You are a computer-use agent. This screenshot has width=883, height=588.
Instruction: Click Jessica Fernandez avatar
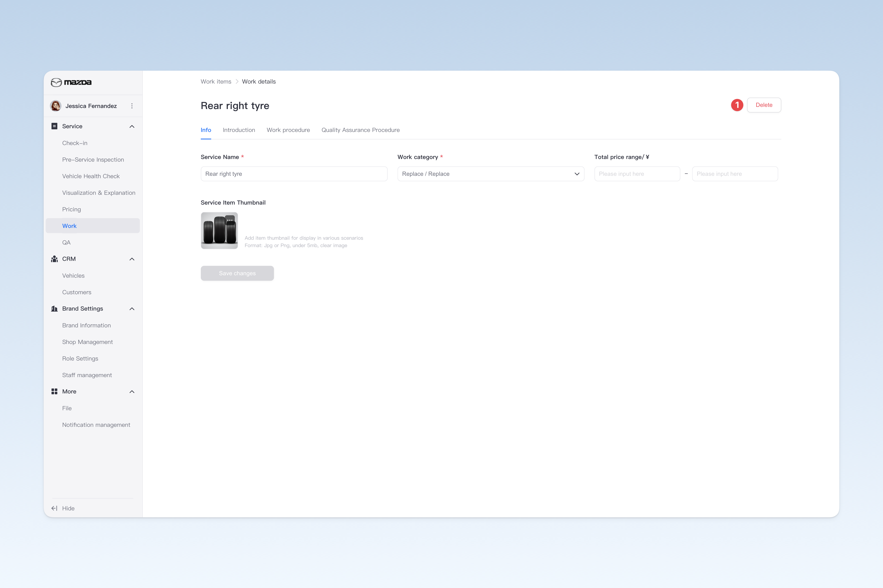coord(56,106)
